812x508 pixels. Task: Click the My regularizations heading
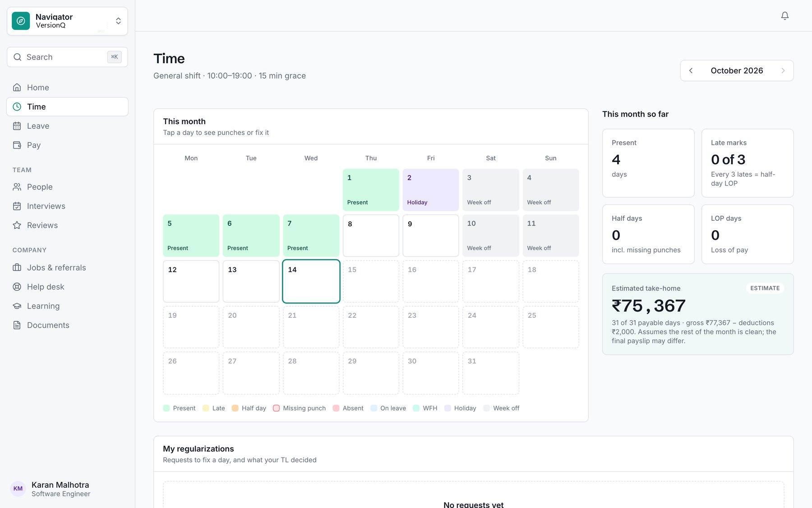(198, 449)
